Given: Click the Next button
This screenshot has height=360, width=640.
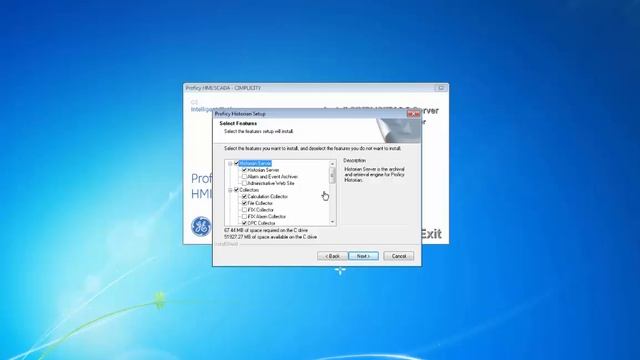Looking at the screenshot, I should coord(363,256).
